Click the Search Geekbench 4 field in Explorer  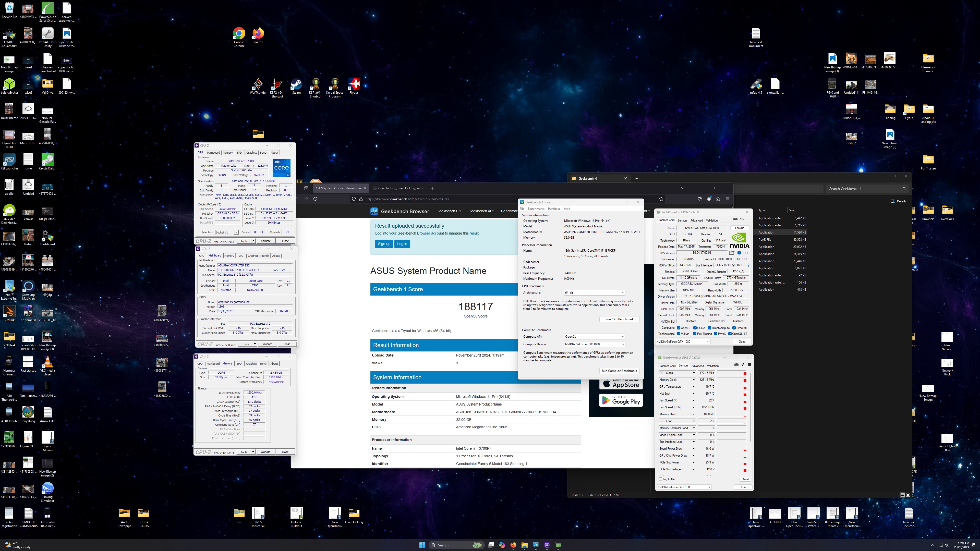pos(867,189)
